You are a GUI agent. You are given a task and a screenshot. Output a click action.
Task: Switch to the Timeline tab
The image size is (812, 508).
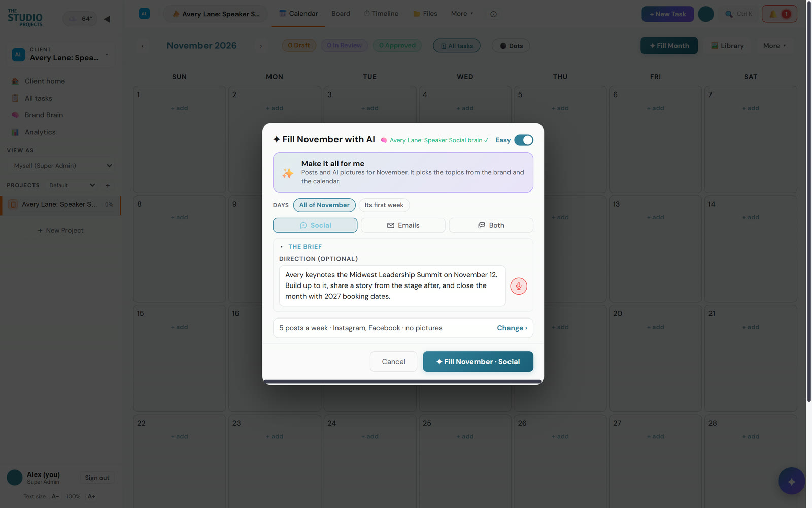381,14
